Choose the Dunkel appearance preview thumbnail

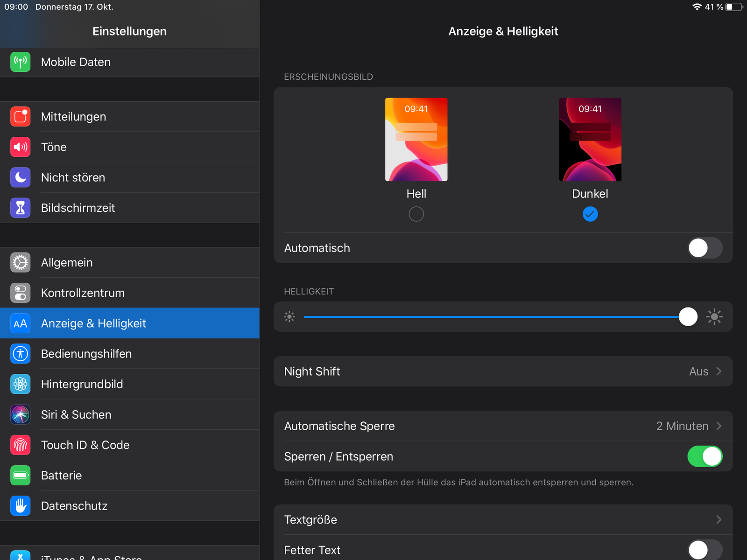590,139
